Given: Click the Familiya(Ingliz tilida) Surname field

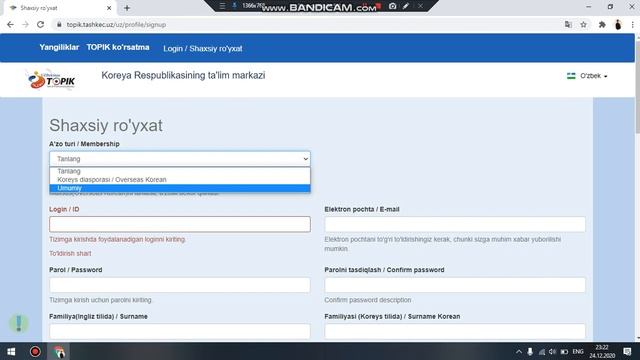Looking at the screenshot, I should [180, 331].
